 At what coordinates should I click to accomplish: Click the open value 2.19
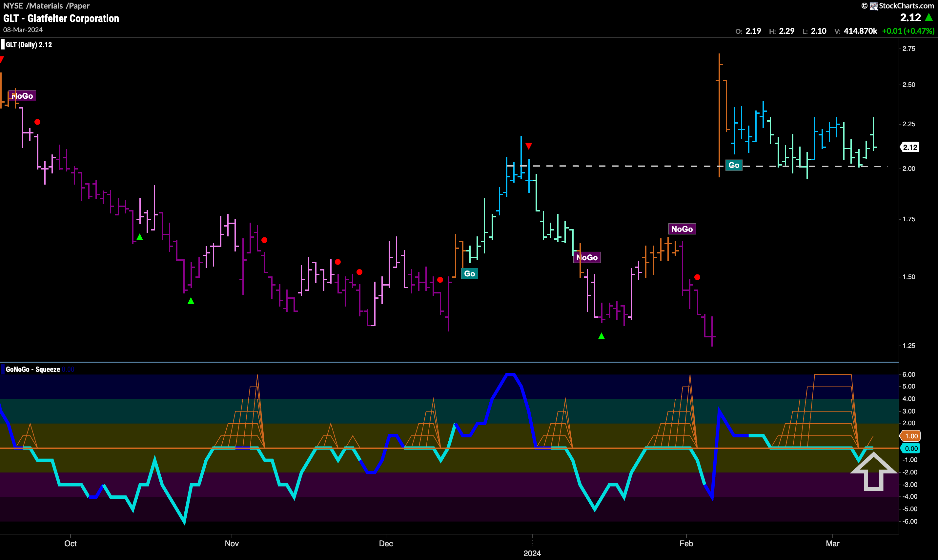click(753, 31)
